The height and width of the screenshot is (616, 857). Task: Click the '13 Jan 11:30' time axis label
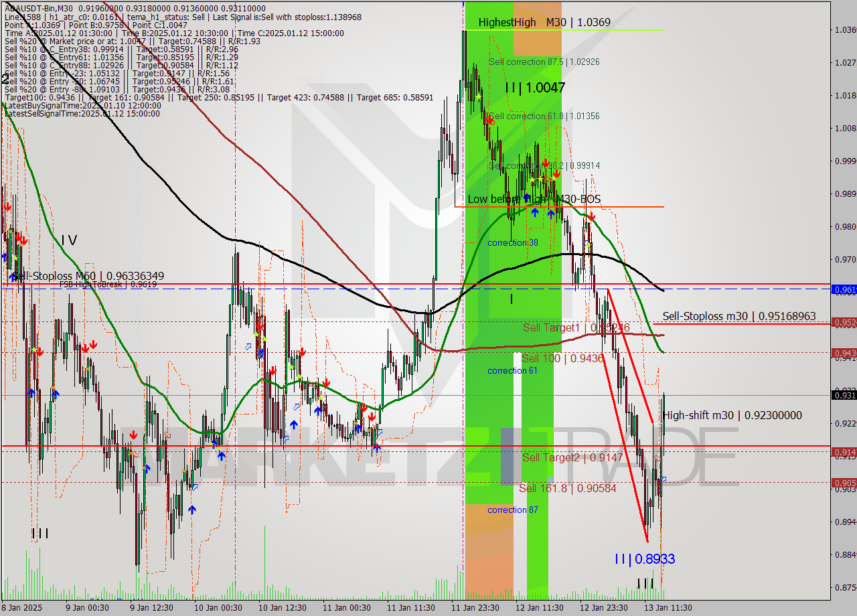click(669, 607)
